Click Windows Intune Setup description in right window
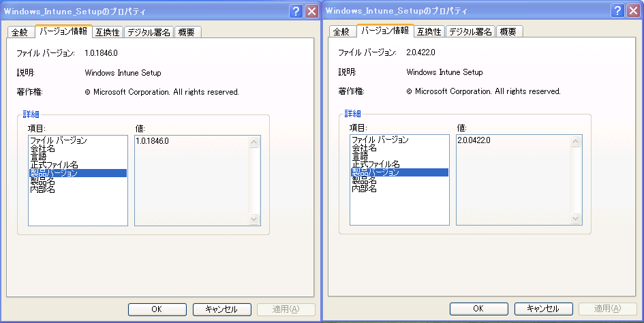 point(444,72)
